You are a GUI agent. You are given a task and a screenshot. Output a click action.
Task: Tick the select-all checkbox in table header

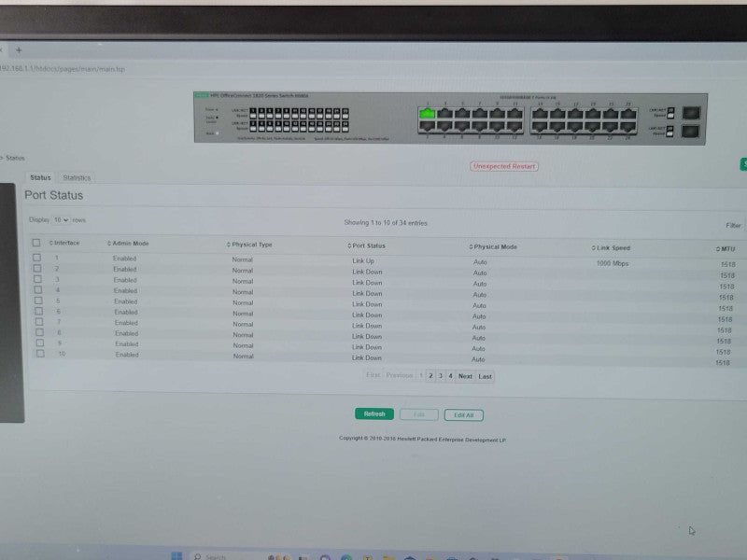(x=36, y=243)
